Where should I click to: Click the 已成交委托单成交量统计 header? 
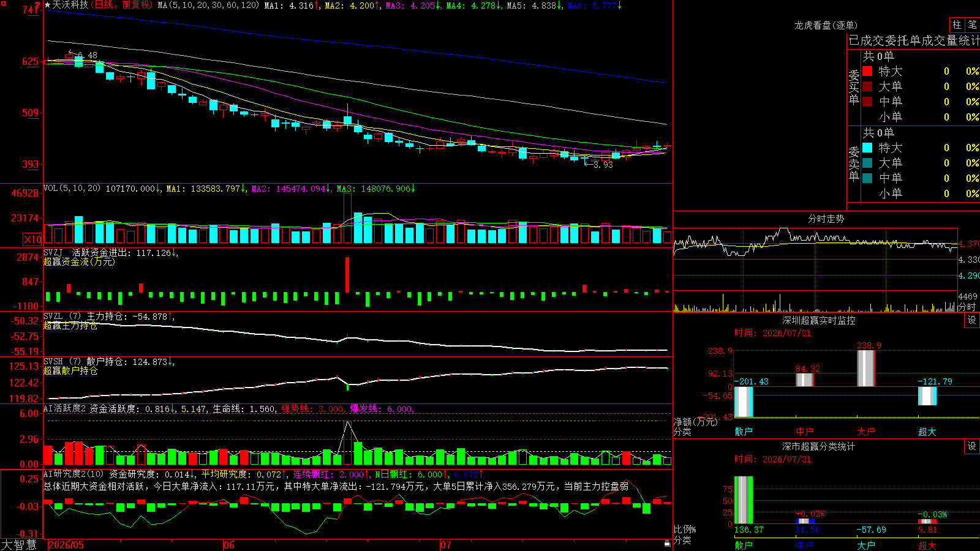[x=914, y=40]
